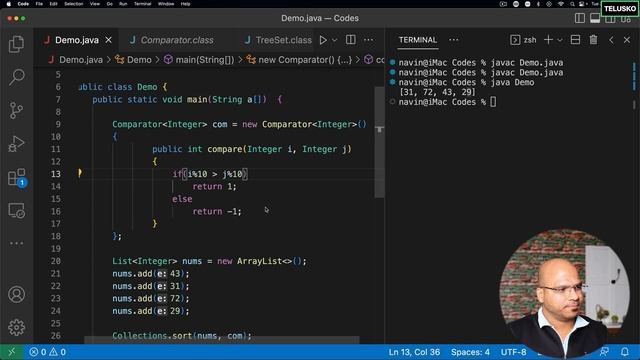Open the Terminal menu
The height and width of the screenshot is (360, 640).
(142, 4)
